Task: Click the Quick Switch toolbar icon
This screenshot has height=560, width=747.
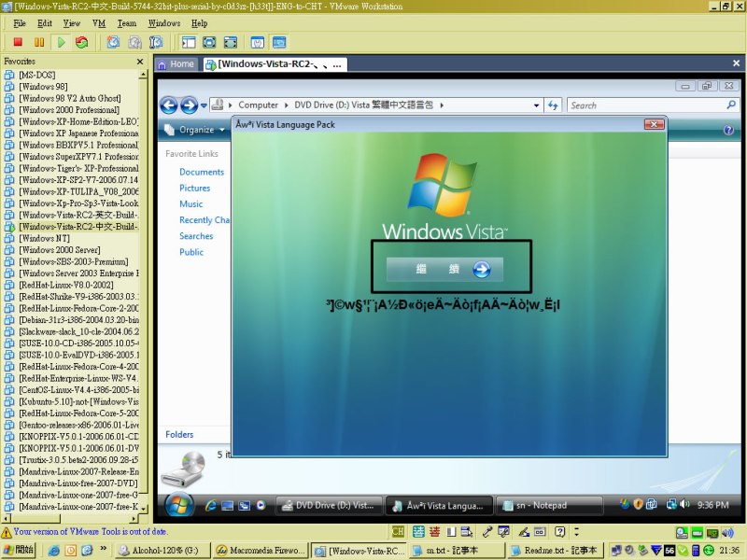Action: (x=209, y=42)
